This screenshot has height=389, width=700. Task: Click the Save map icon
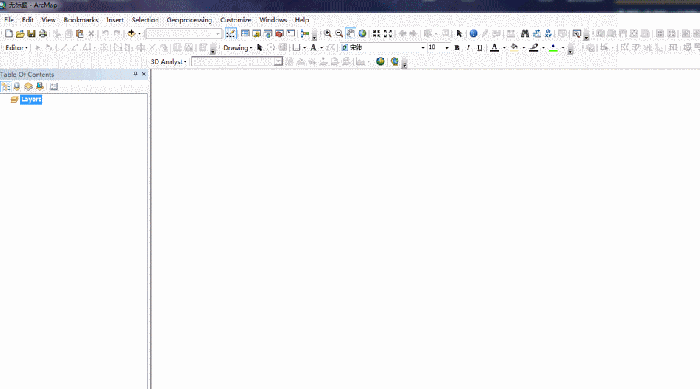tap(31, 33)
